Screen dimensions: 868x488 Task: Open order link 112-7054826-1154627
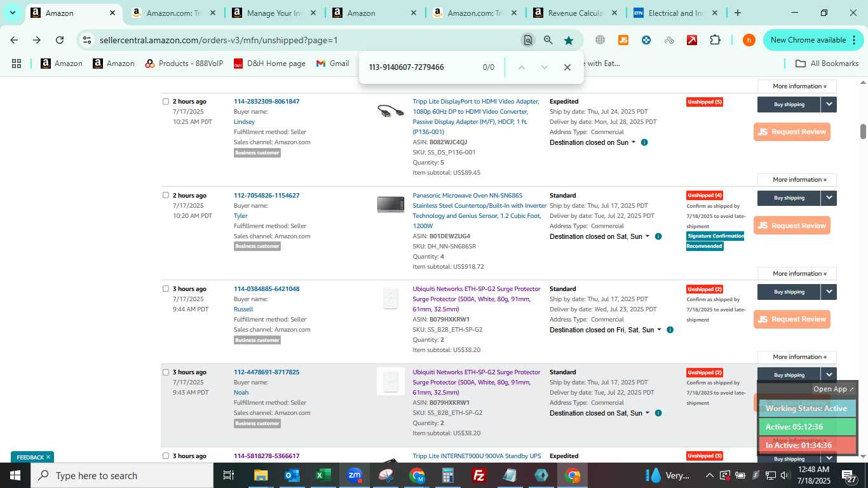coord(266,195)
